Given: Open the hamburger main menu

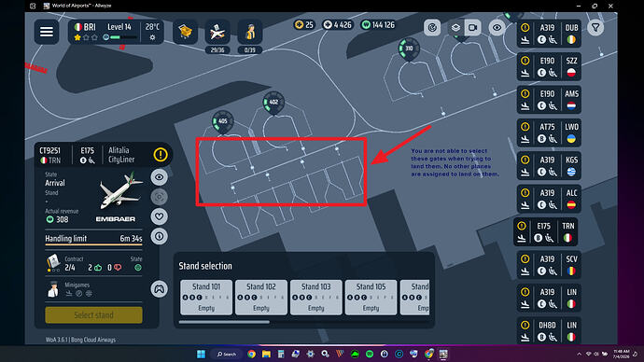Looking at the screenshot, I should 47,32.
